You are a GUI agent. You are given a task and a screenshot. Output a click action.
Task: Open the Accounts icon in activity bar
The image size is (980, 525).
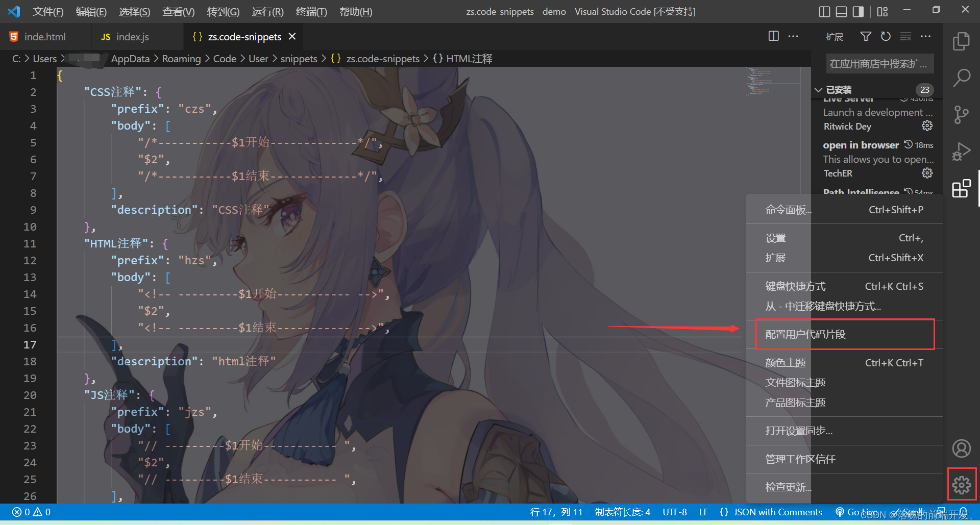pyautogui.click(x=962, y=448)
